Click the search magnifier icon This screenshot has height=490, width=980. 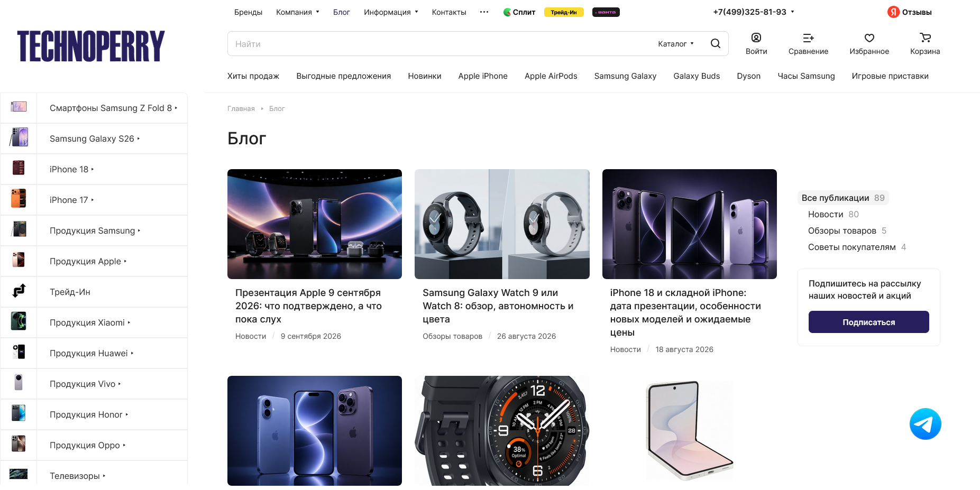(715, 43)
